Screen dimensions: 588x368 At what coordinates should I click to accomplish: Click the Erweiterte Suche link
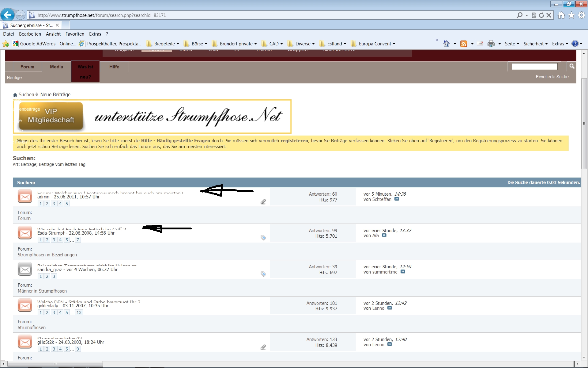[x=552, y=77]
